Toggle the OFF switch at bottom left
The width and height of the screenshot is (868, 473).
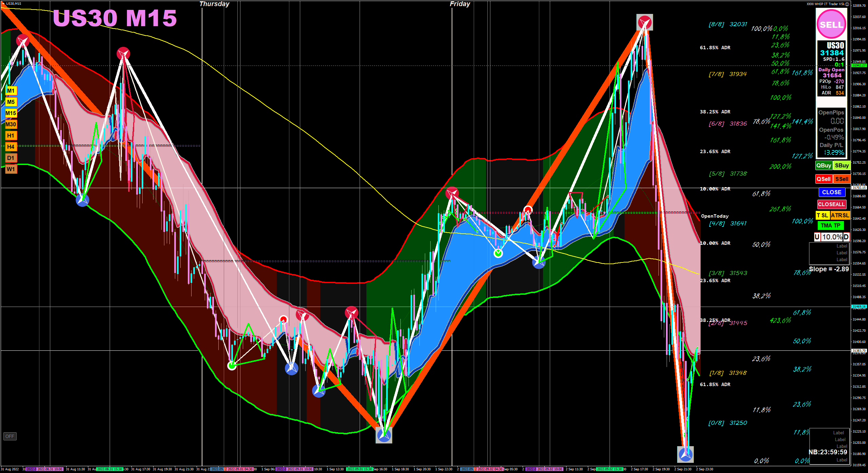point(10,436)
